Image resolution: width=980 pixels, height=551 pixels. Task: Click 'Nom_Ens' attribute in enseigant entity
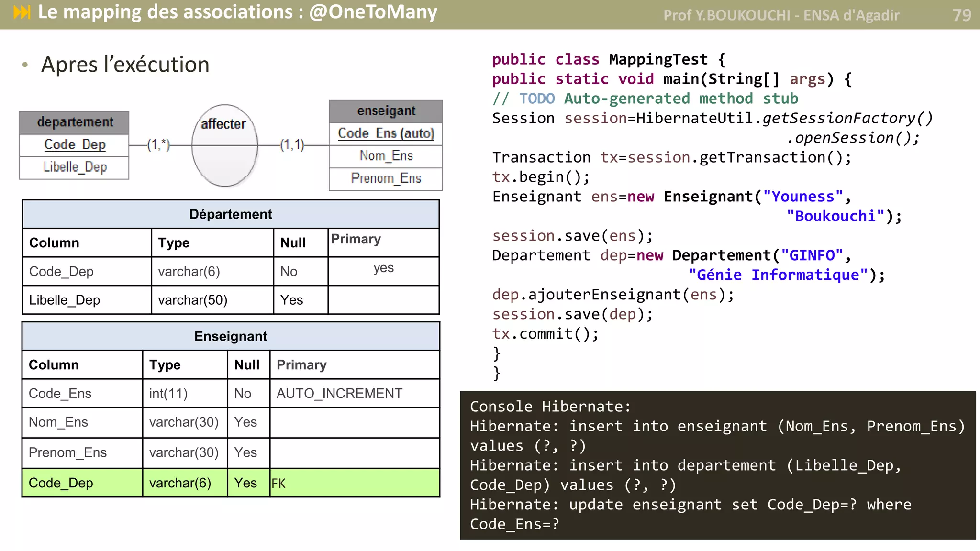tap(386, 156)
